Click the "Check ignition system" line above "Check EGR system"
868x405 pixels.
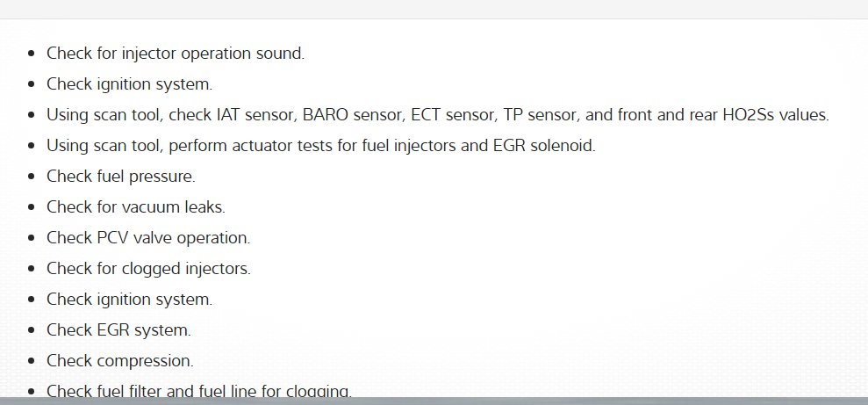click(129, 300)
